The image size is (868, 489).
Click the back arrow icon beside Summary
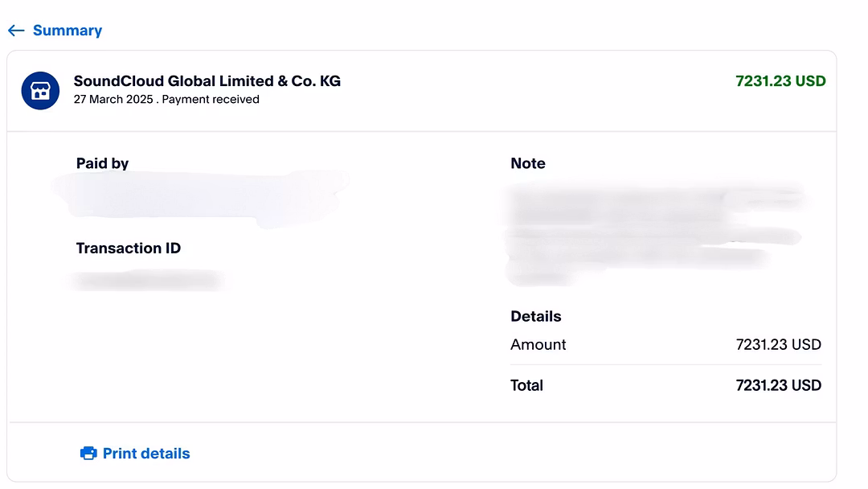pos(16,31)
